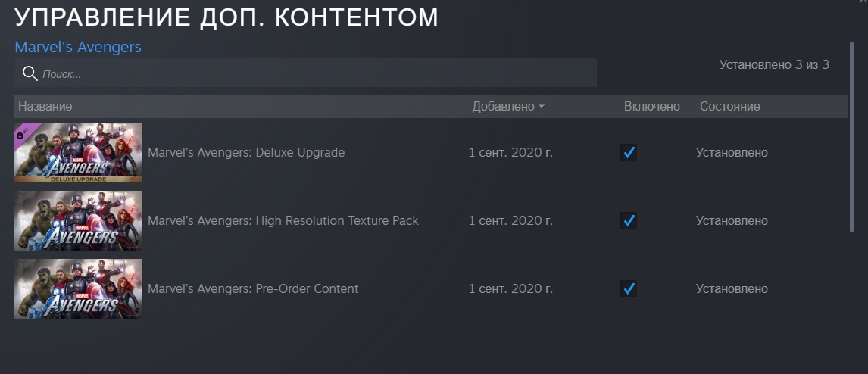The height and width of the screenshot is (374, 868).
Task: Open the High Resolution Texture Pack thumbnail
Action: [x=78, y=221]
